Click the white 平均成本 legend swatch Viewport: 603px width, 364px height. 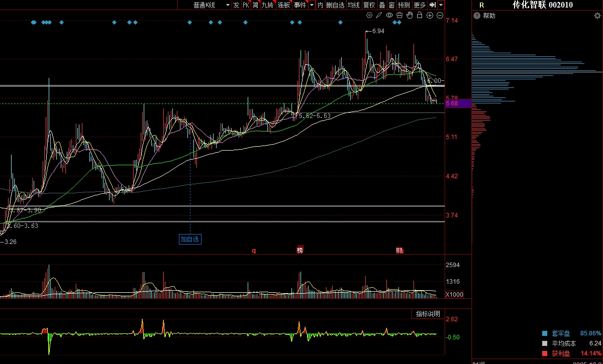tap(545, 343)
